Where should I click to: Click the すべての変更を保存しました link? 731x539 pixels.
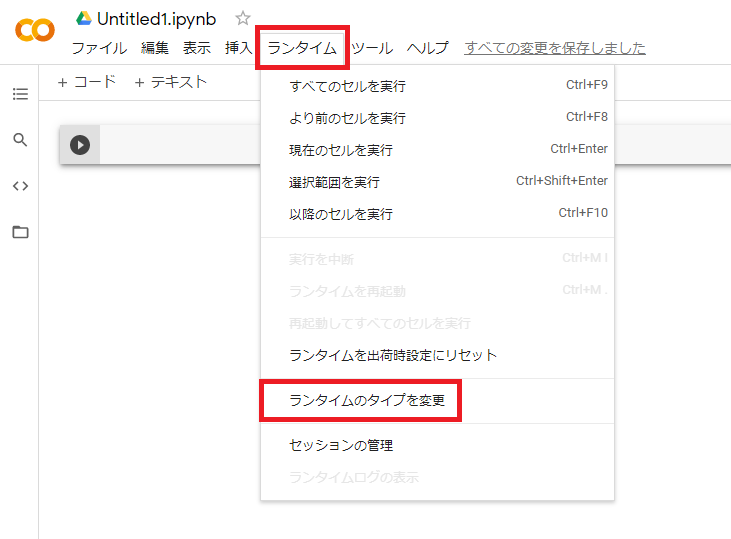click(555, 48)
